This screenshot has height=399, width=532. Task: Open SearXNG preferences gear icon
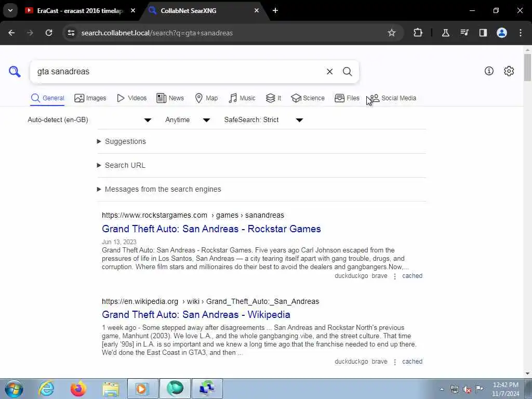(x=509, y=71)
